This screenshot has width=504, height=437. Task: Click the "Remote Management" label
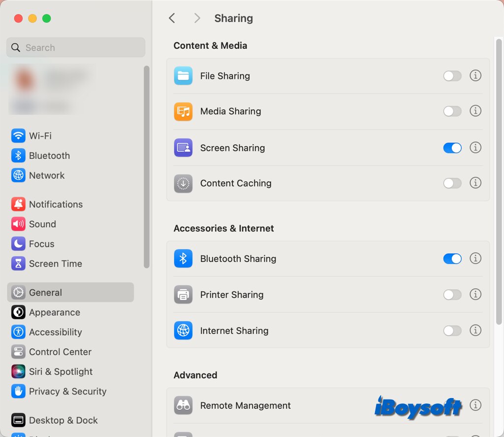click(x=245, y=405)
